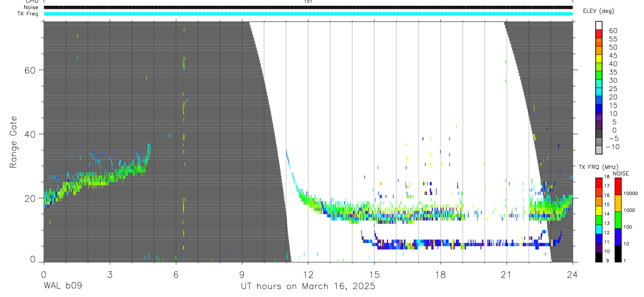Click NOISE legend value '100'
This screenshot has width=644, height=297.
[x=627, y=227]
